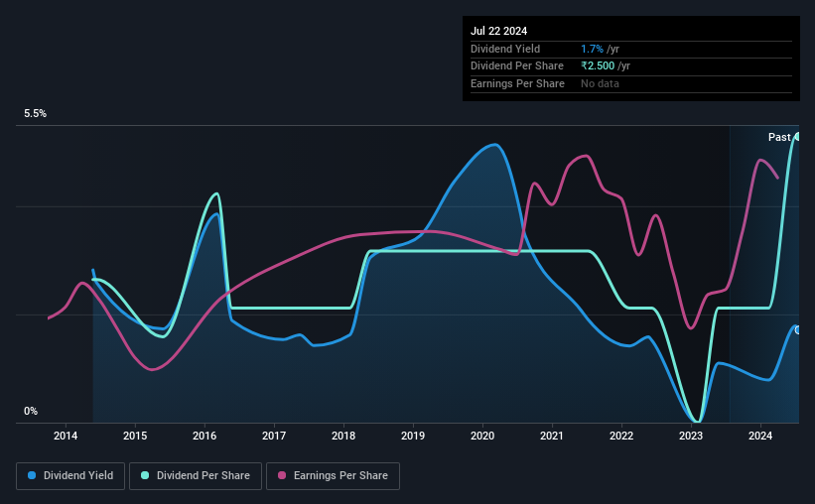Click the teal Dividend Per Share legend dot
This screenshot has width=815, height=504.
tap(145, 475)
